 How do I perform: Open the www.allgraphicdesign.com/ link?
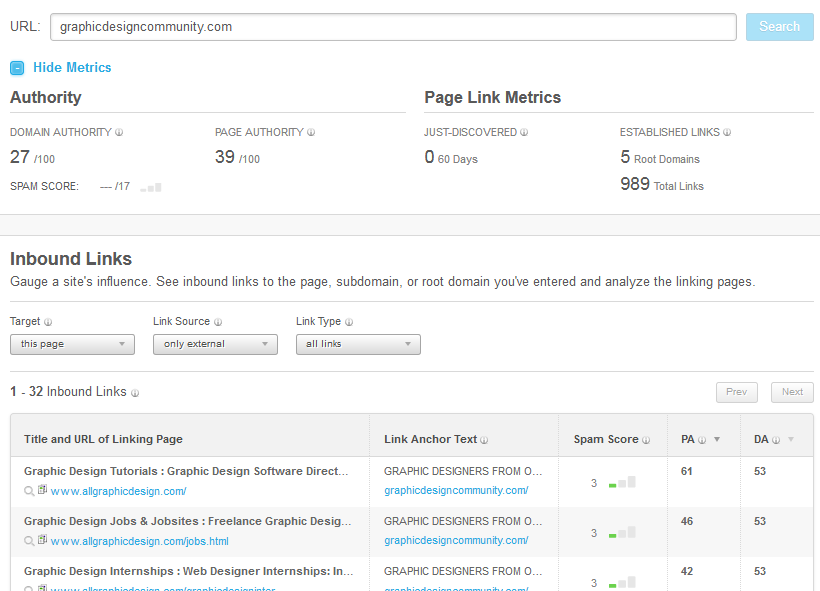coord(118,491)
